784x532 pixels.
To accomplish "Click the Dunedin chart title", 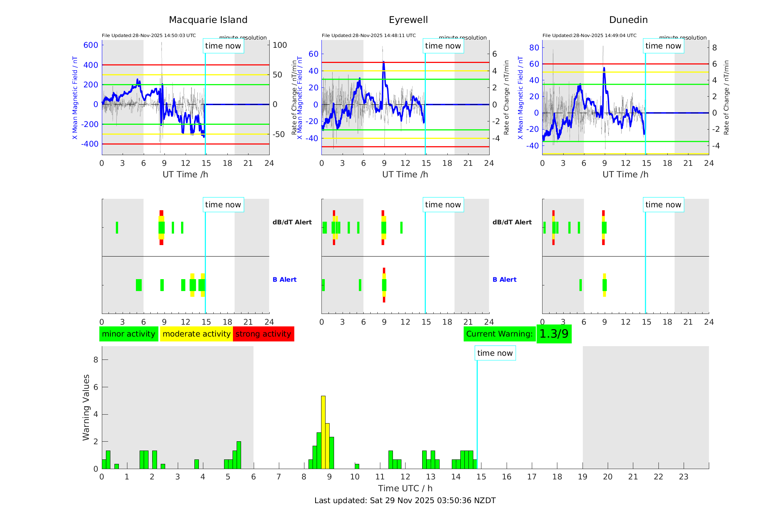I will click(x=628, y=20).
